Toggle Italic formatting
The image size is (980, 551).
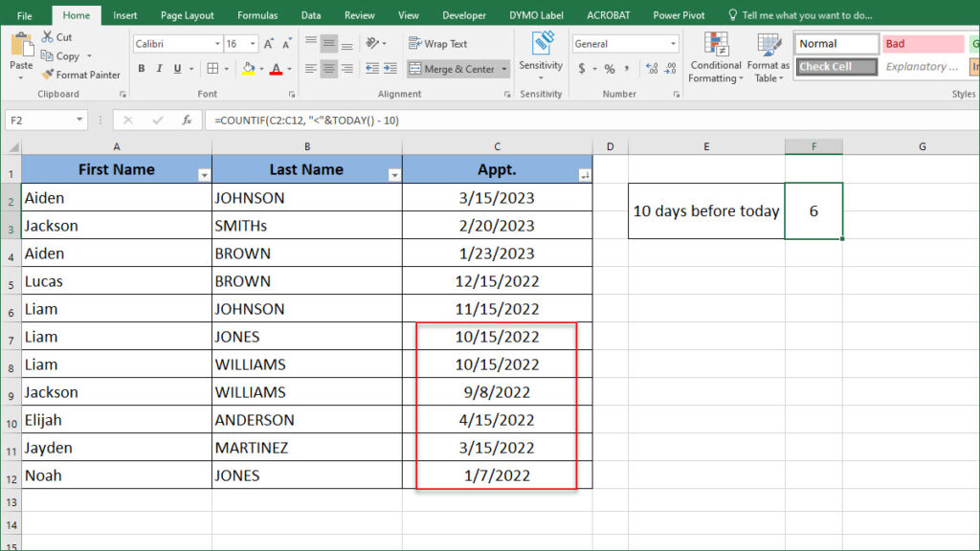pos(158,69)
